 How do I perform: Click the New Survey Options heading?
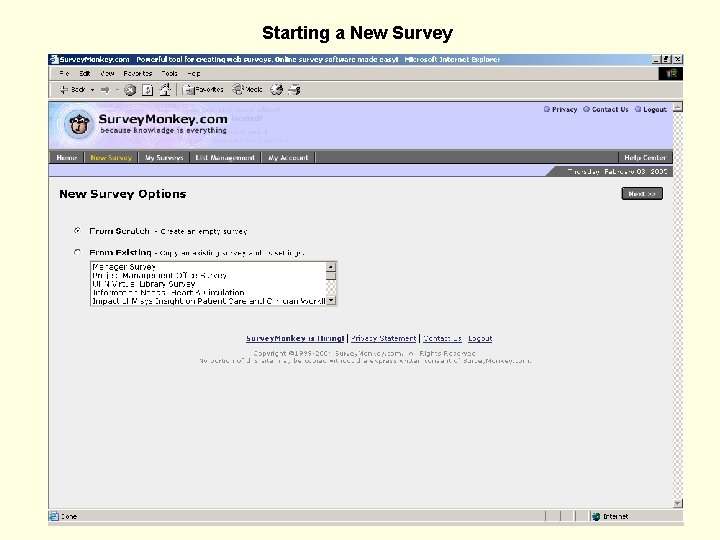click(x=123, y=194)
